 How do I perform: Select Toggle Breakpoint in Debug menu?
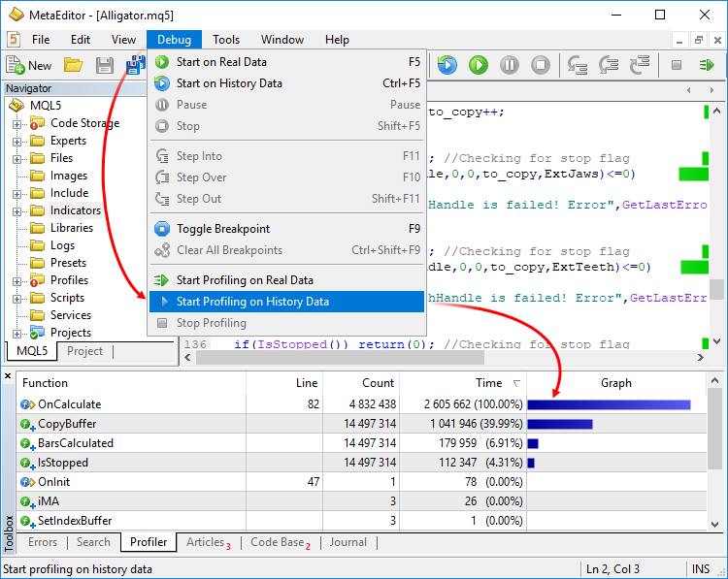(223, 229)
